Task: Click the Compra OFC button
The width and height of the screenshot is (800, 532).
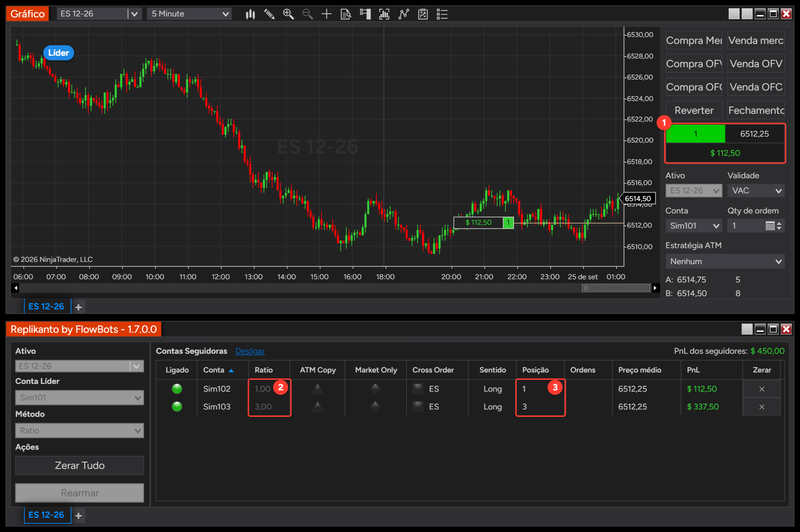Action: point(694,87)
